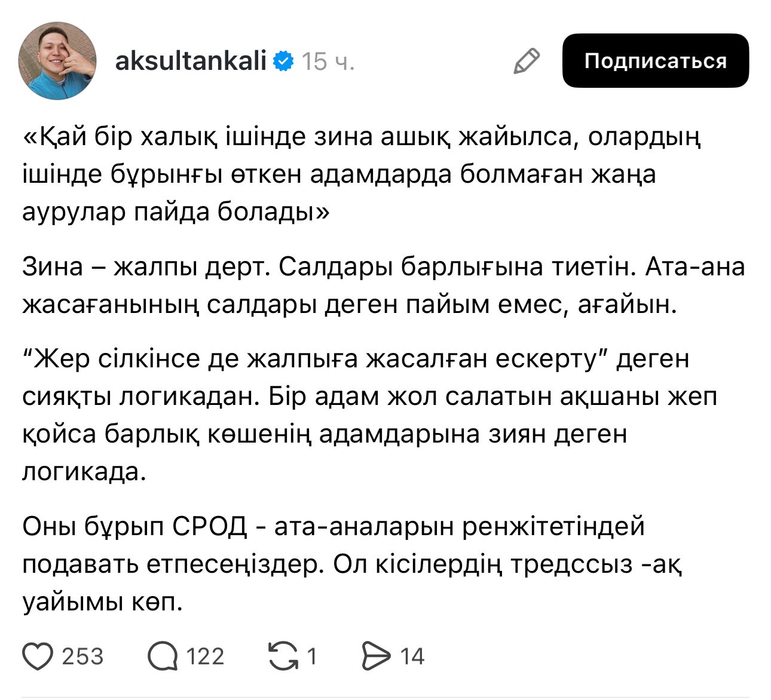Open the 122 replies count
Viewport: 771px width, 700px height.
coord(206,656)
